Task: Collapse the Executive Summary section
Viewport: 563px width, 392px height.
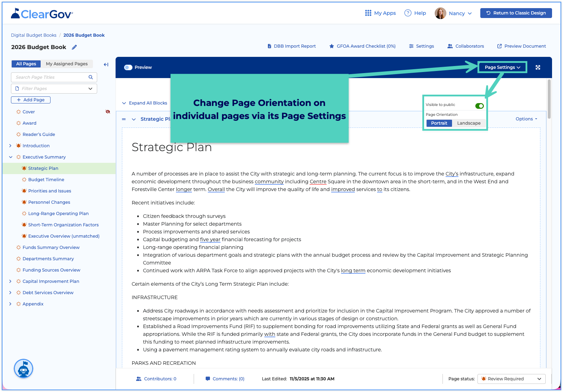Action: point(10,157)
